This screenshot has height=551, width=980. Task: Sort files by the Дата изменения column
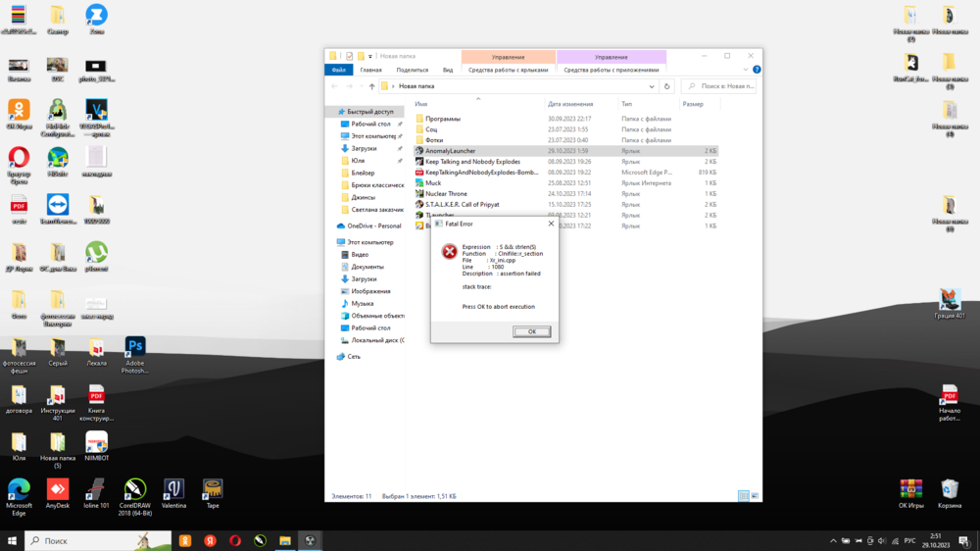570,103
